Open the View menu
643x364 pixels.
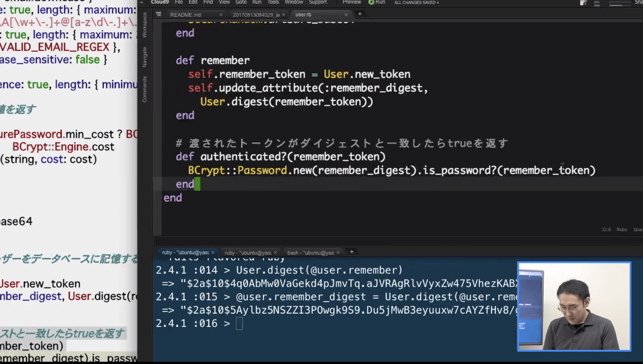pos(224,2)
